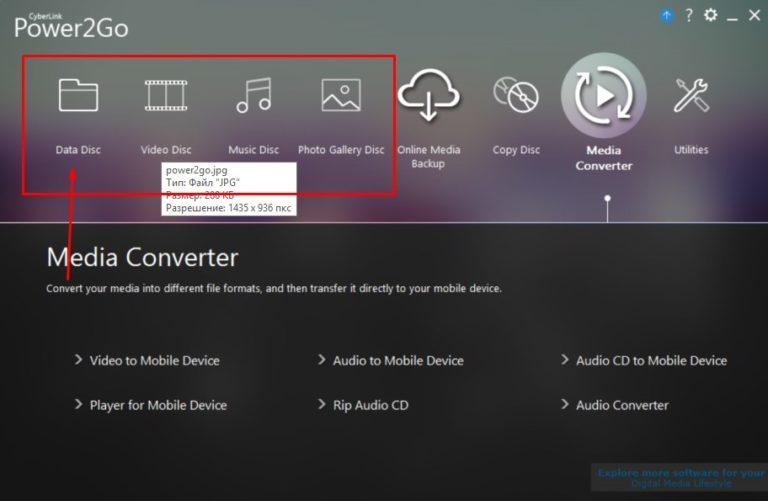The image size is (768, 501).
Task: Select the Online Media Backup cloud icon
Action: point(428,96)
